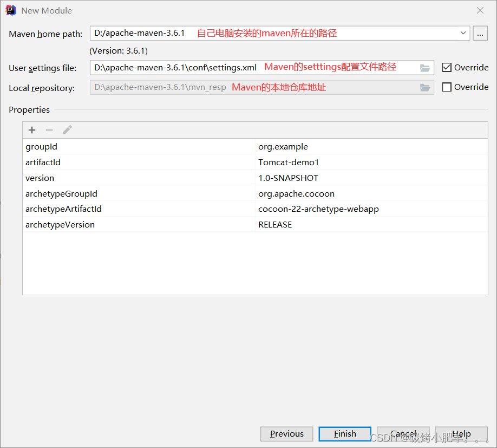Select the archetypeArtifactId property row
497x448 pixels.
click(255, 209)
